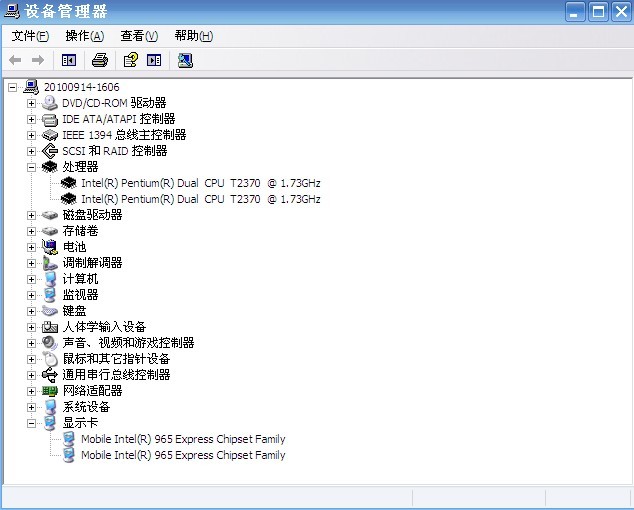
Task: Select the 人体学输入设备 label
Action: pos(104,327)
